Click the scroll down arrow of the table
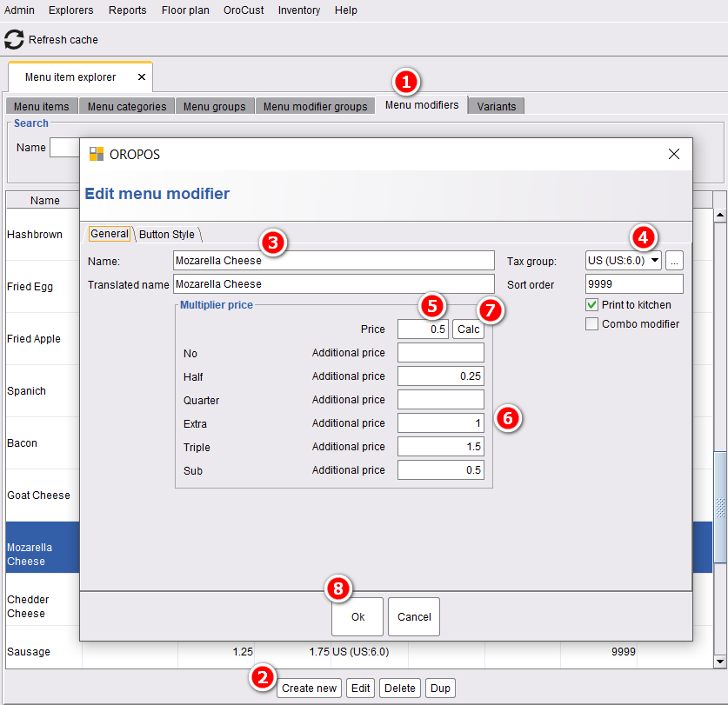The width and height of the screenshot is (728, 705). 719,662
